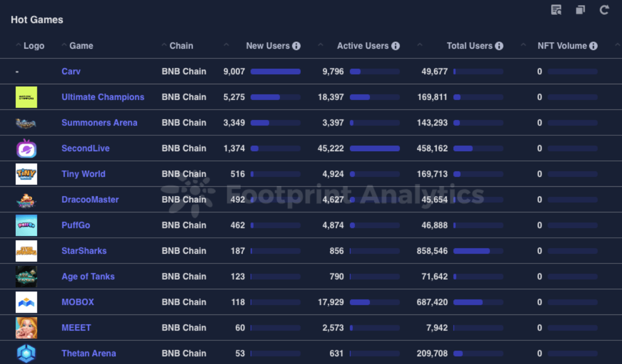The image size is (622, 364).
Task: Open the data preview icon with magnifier
Action: (x=557, y=10)
